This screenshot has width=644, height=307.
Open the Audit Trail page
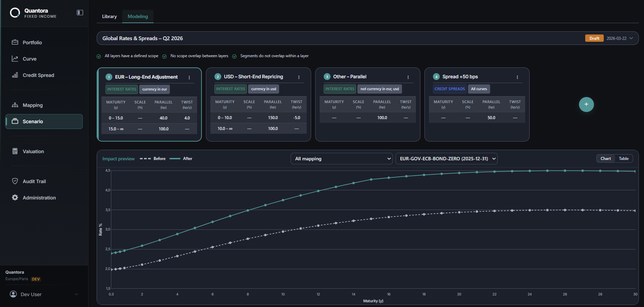(x=34, y=181)
